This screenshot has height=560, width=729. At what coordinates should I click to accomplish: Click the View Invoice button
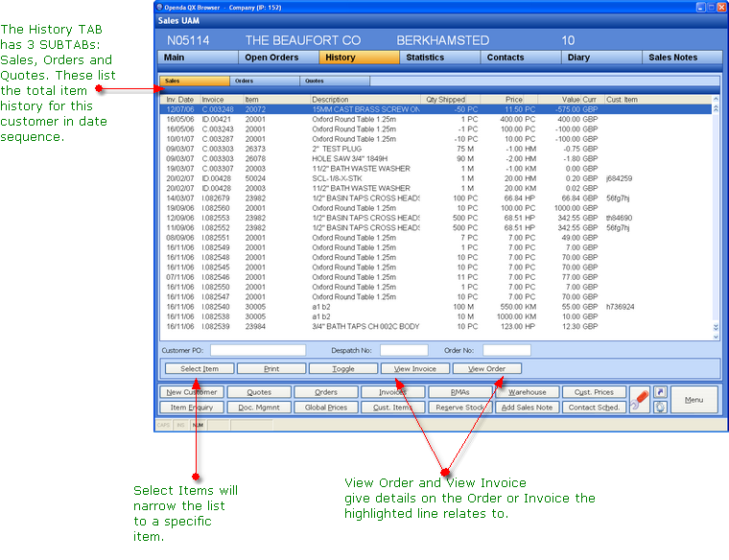[x=415, y=368]
